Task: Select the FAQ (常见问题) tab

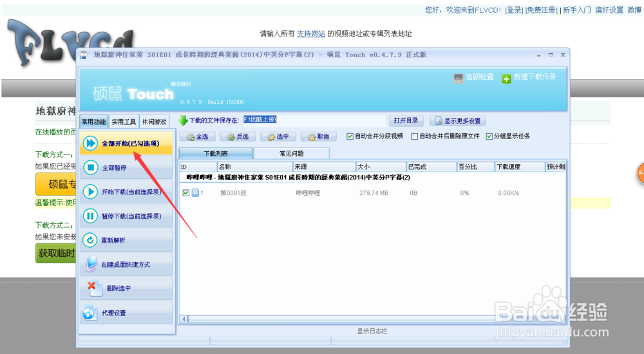Action: [x=292, y=153]
